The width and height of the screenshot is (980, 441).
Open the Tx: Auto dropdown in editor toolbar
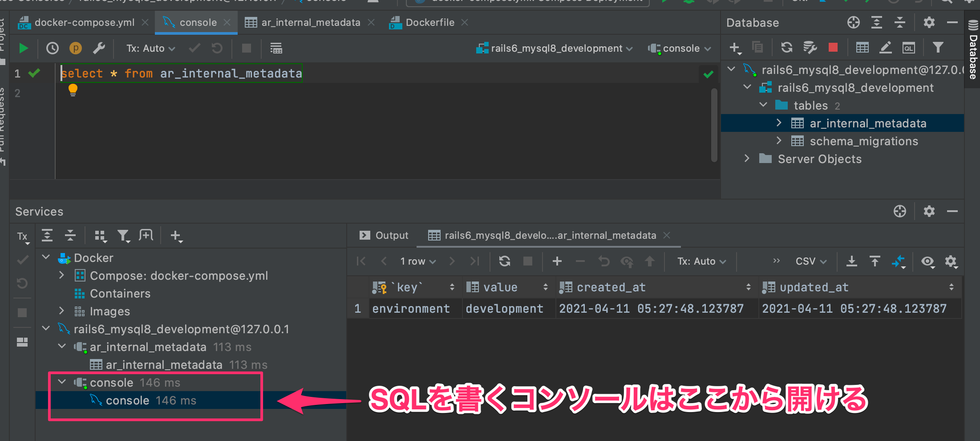coord(150,48)
